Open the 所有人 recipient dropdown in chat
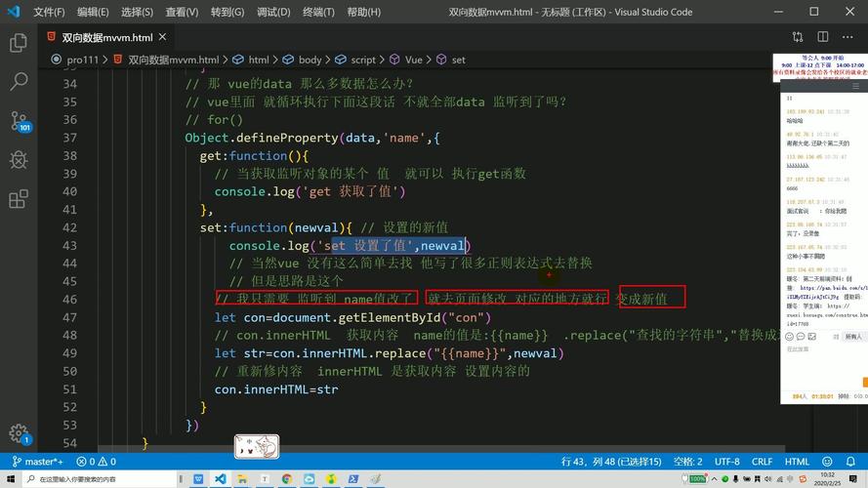Screen dimensions: 868x488 pos(852,337)
